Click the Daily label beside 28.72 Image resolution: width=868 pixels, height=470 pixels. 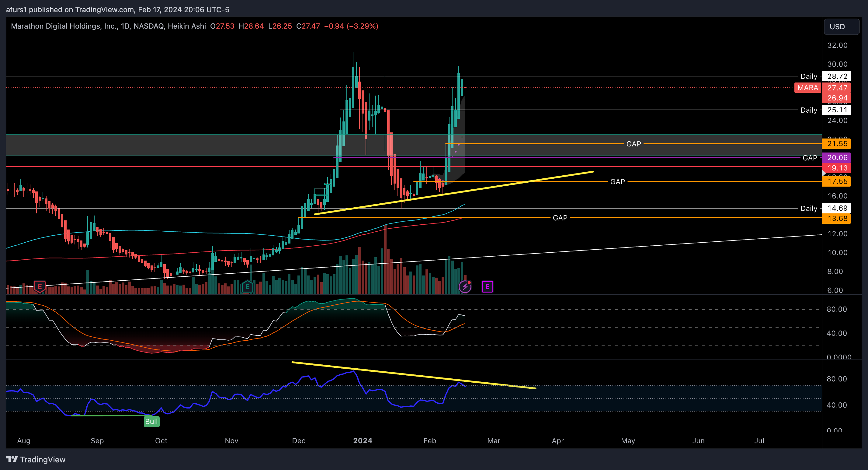[809, 76]
